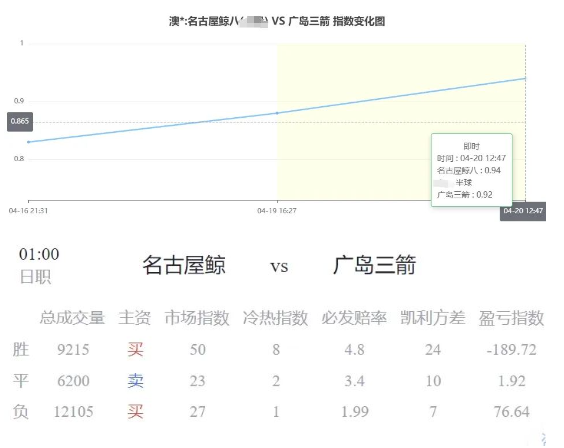Select the 市场指数 column header
The image size is (564, 448).
(x=197, y=318)
